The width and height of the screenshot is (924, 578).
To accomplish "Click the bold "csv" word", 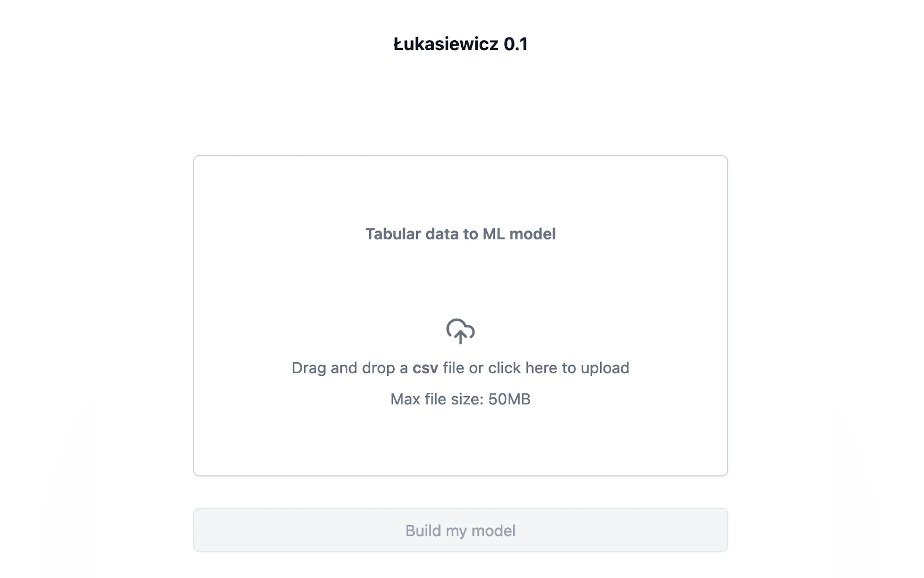I will 425,368.
